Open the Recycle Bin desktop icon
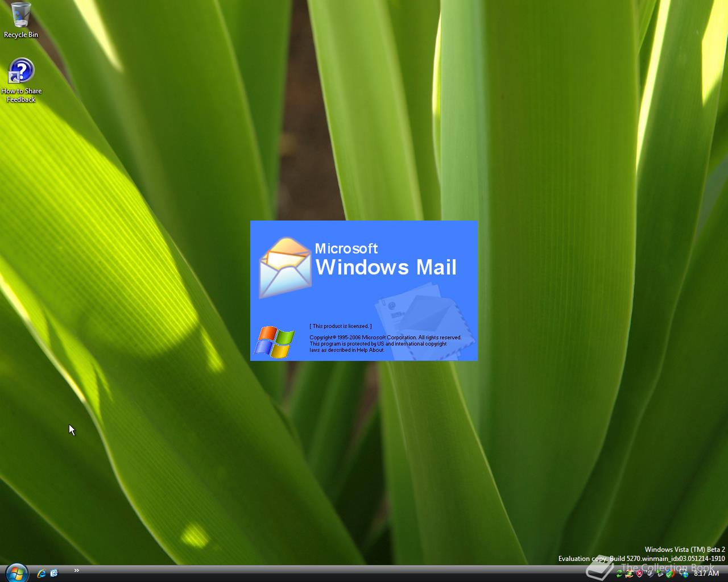Image resolution: width=728 pixels, height=582 pixels. tap(21, 20)
